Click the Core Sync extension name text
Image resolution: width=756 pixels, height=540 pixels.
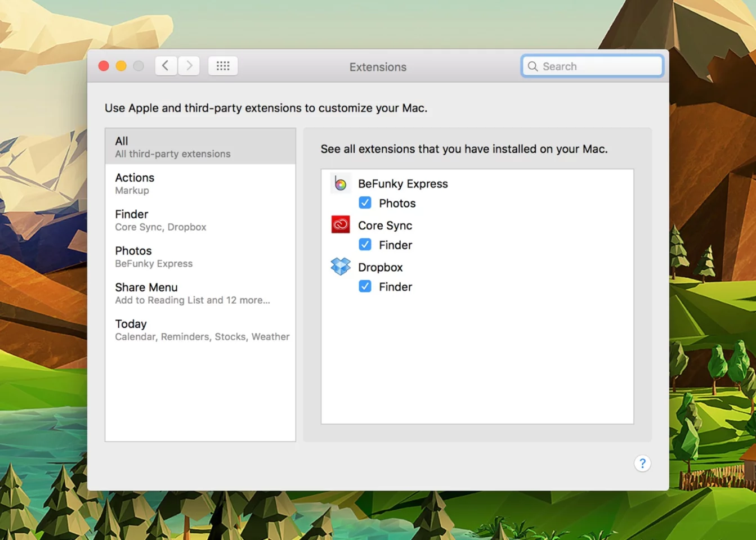[385, 225]
